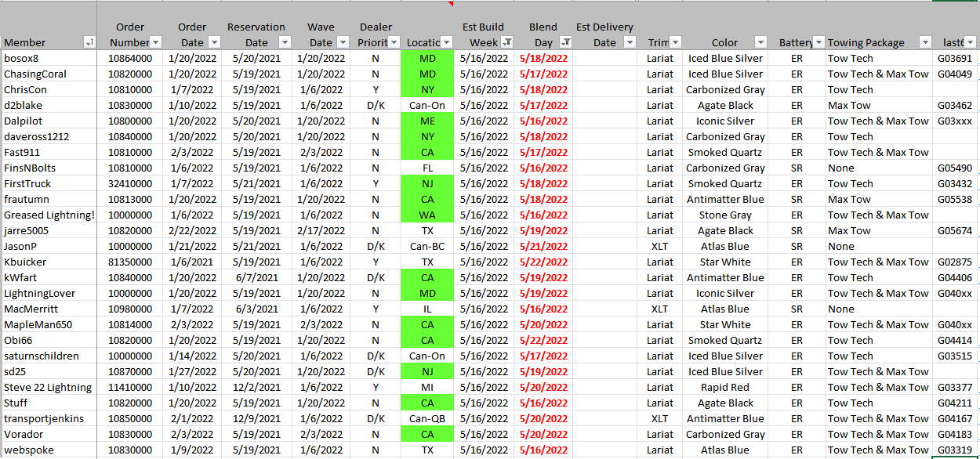The height and width of the screenshot is (459, 980).
Task: Click order number 81350000 cell
Action: click(130, 262)
